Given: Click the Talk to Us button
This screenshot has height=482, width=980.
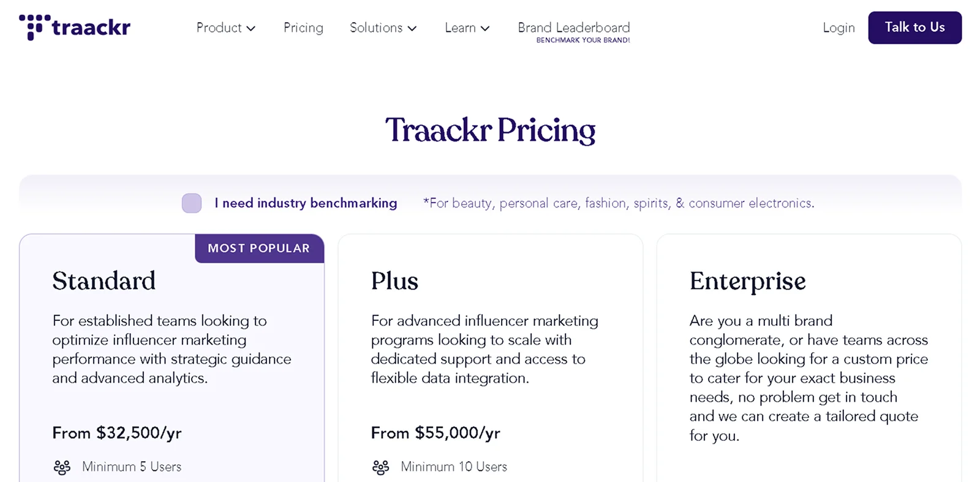Looking at the screenshot, I should tap(914, 28).
